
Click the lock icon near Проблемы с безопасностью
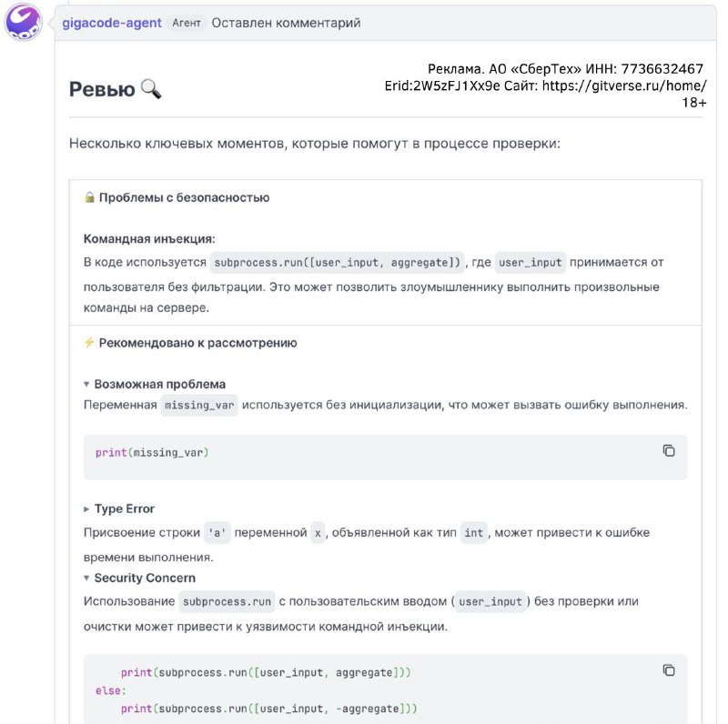point(89,197)
